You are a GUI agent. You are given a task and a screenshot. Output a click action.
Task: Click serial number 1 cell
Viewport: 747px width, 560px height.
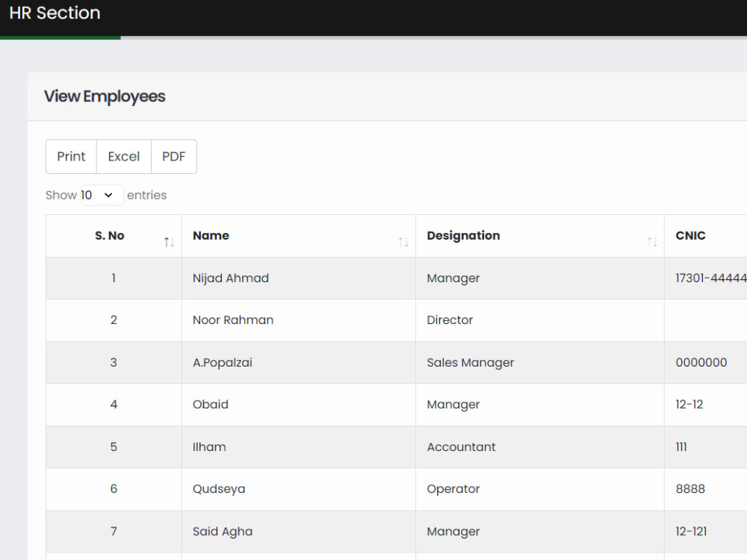(x=114, y=278)
